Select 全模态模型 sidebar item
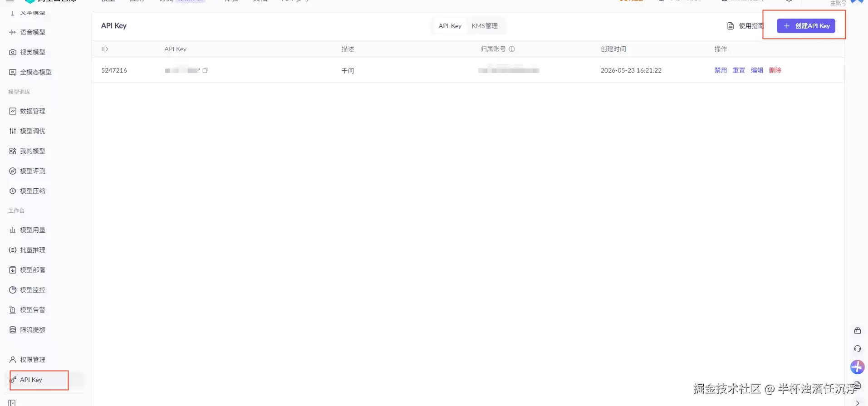 click(30, 72)
